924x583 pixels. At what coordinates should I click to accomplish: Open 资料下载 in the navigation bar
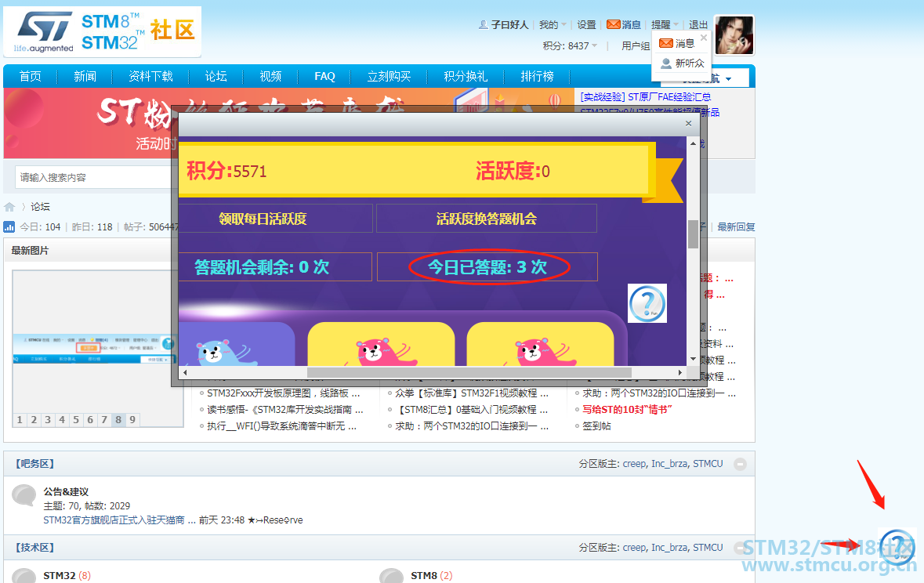coord(150,76)
